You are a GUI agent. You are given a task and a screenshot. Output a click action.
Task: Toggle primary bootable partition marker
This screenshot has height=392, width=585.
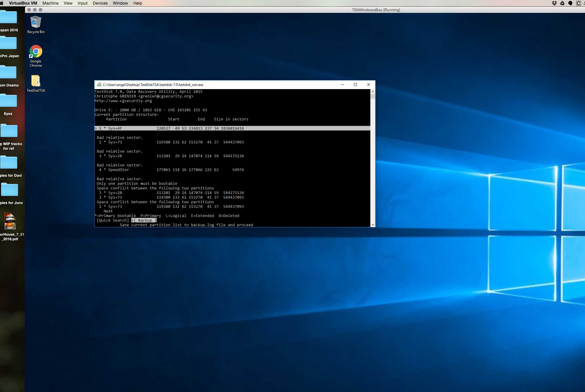[105, 128]
